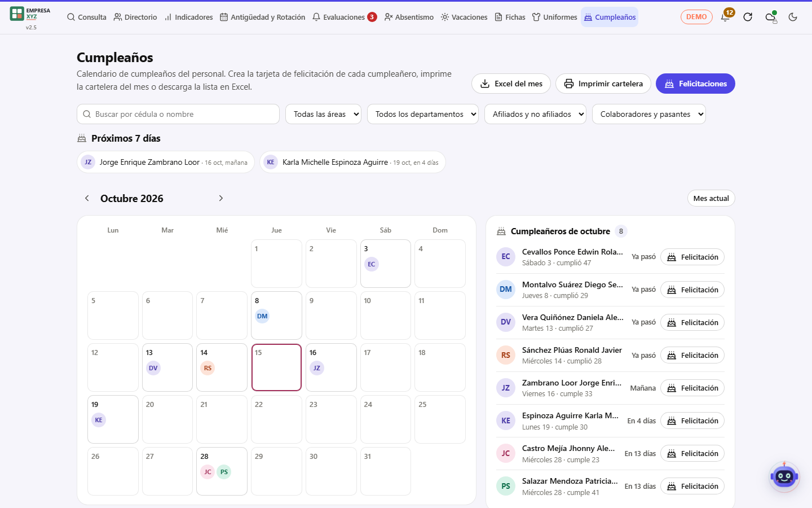The image size is (812, 508).
Task: Open the Todas las áreas dropdown
Action: point(324,114)
